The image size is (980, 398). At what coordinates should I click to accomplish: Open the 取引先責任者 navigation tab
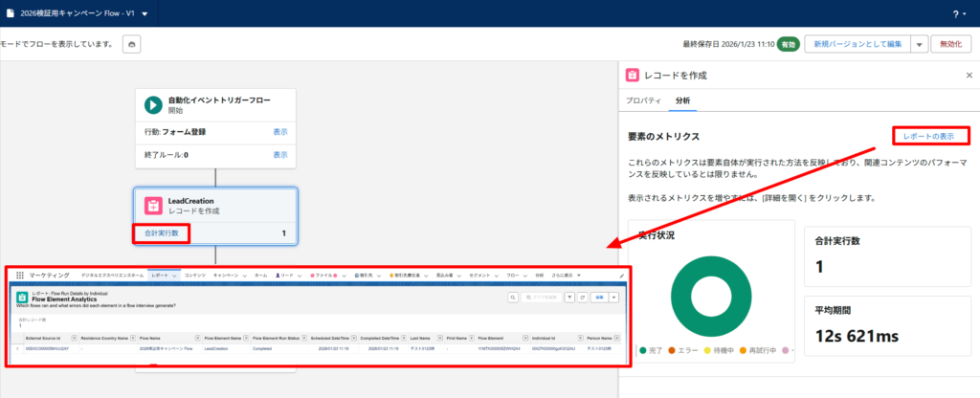click(x=403, y=276)
